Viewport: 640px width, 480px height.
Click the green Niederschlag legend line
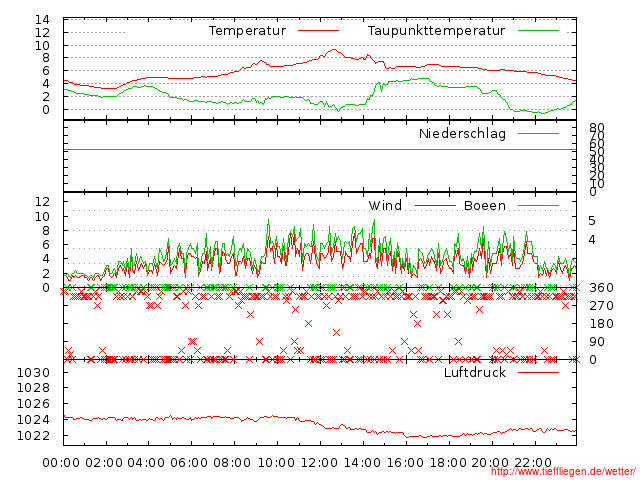pos(538,133)
